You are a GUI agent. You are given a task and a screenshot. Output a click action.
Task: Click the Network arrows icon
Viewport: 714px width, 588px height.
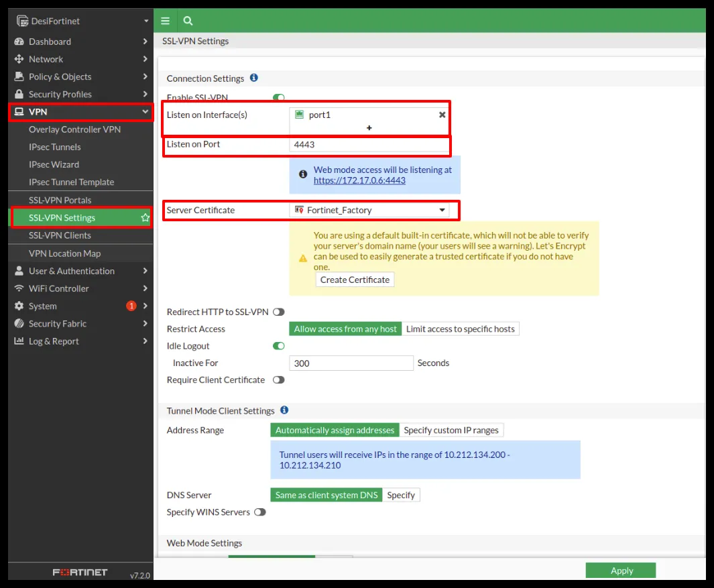[x=19, y=59]
